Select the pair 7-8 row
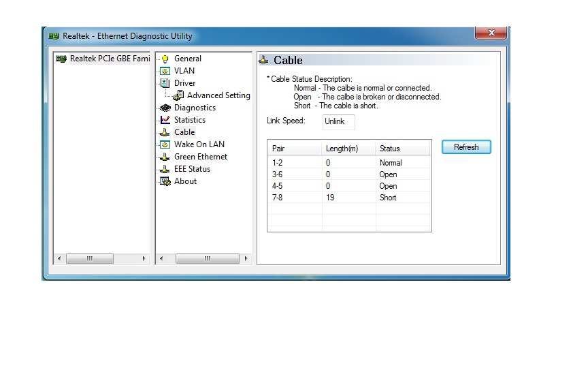588x368 pixels. [348, 198]
